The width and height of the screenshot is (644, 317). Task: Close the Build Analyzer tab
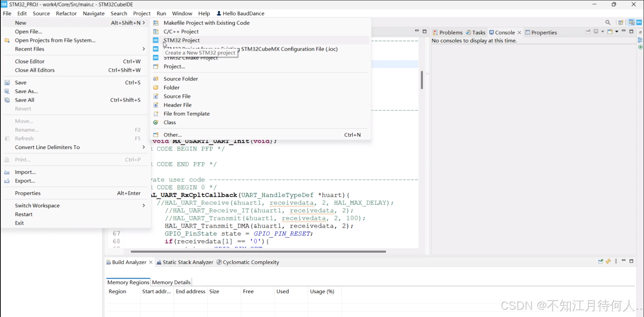tap(151, 262)
